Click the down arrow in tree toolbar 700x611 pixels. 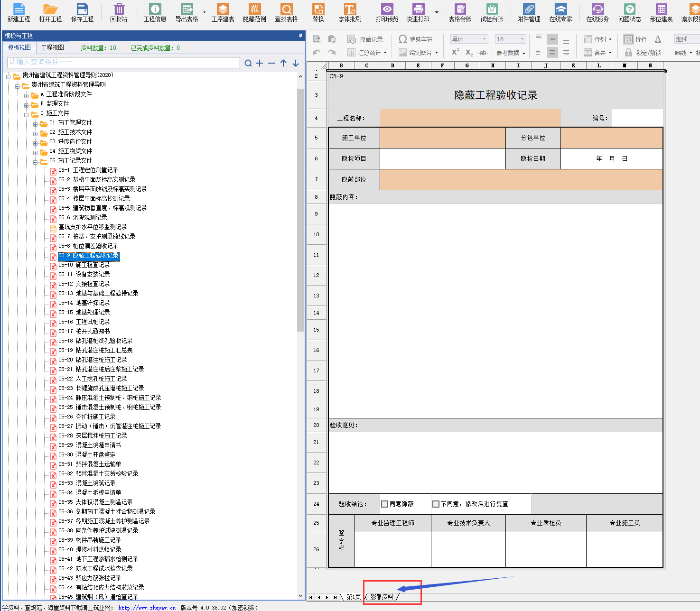[296, 63]
